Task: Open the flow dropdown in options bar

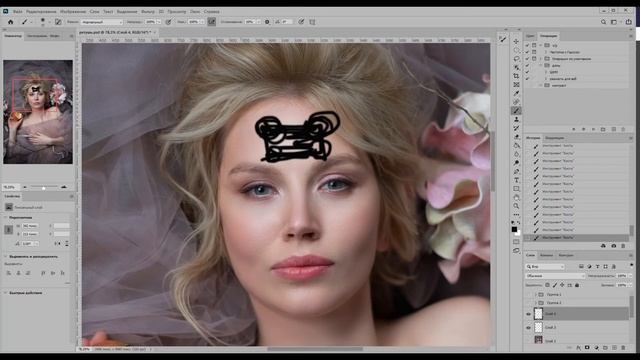Action: (x=202, y=22)
